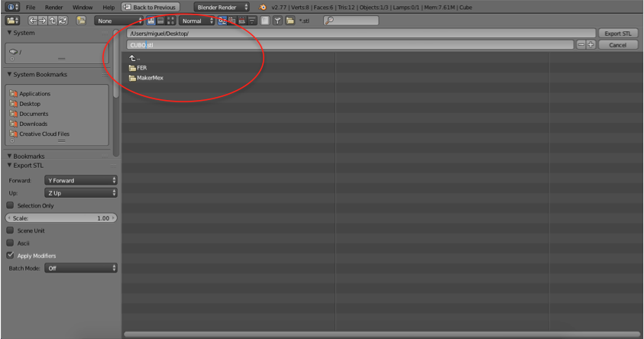This screenshot has width=644, height=339.
Task: Toggle the Ascii checkbox
Action: (11, 243)
